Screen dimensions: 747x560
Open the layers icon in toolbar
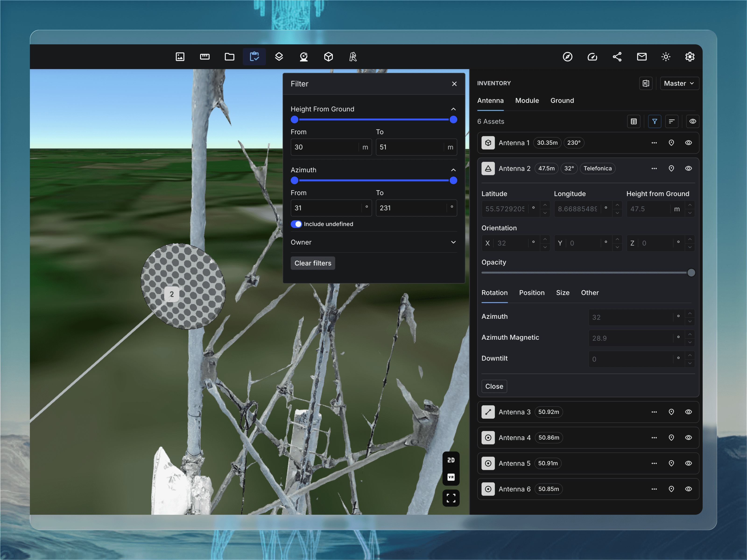coord(279,57)
